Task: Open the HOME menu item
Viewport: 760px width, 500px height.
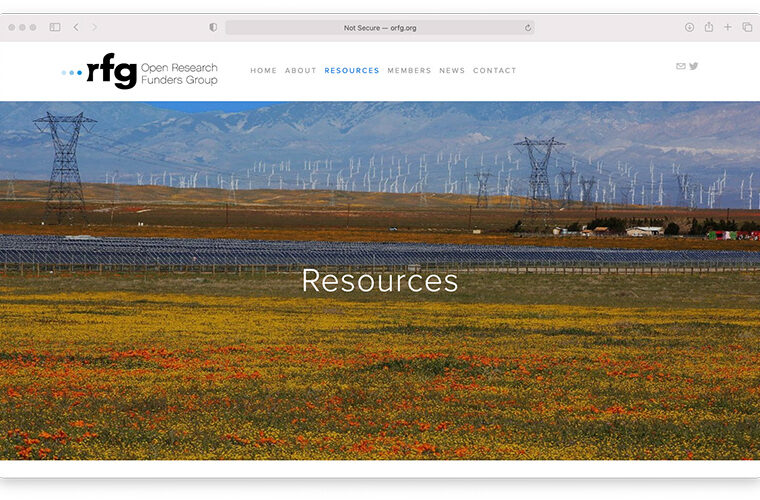Action: [x=263, y=70]
